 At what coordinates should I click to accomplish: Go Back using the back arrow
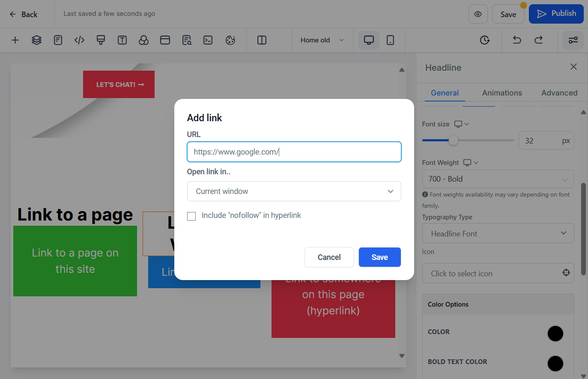[x=24, y=14]
